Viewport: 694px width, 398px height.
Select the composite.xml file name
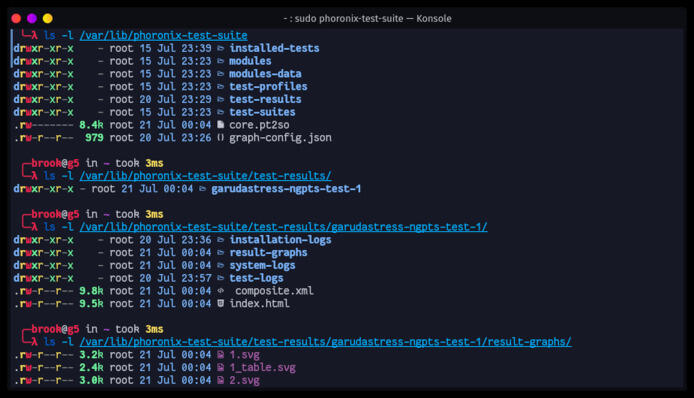(274, 291)
